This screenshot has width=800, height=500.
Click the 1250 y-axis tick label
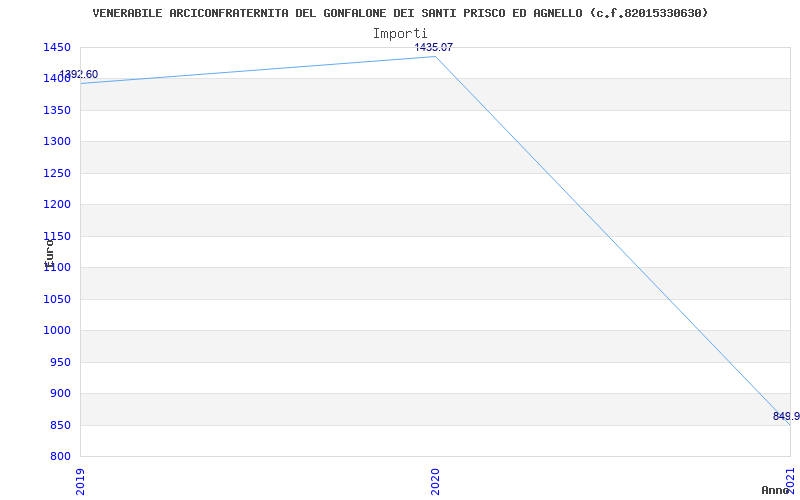[57, 173]
